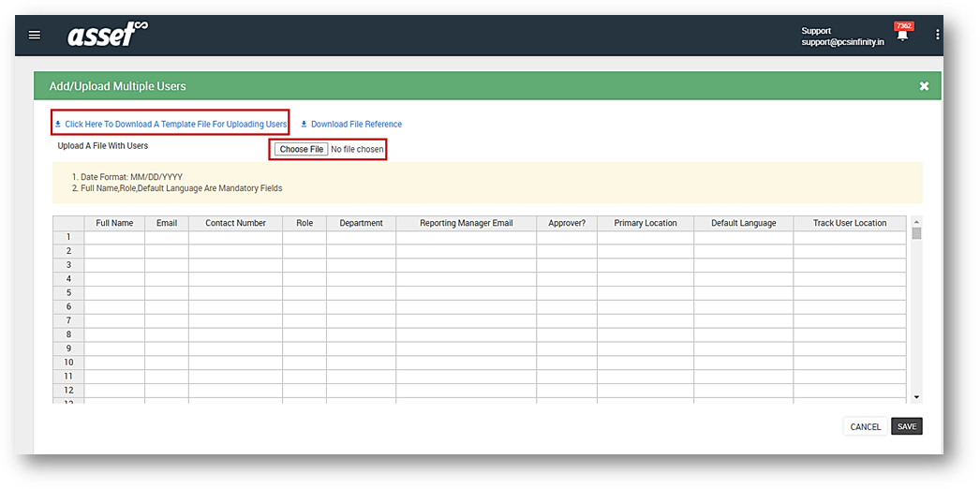The image size is (980, 489).
Task: Click the Contact Number cell in row 5
Action: 235,293
